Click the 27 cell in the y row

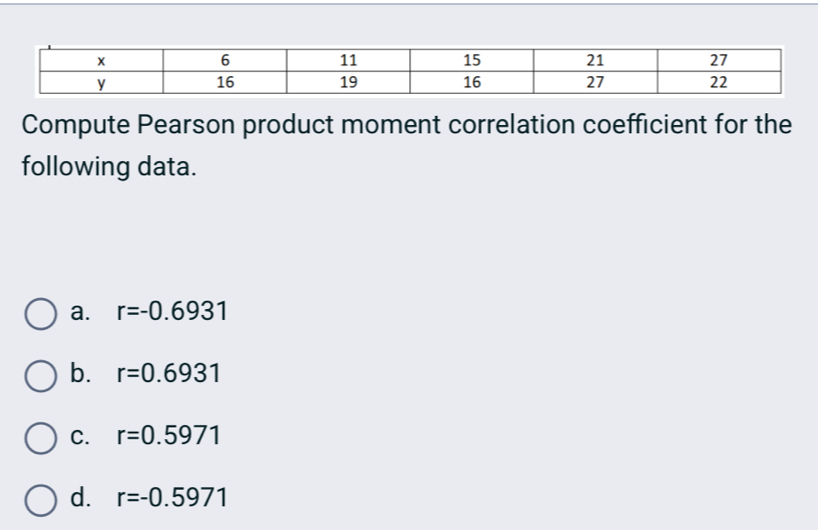(596, 82)
